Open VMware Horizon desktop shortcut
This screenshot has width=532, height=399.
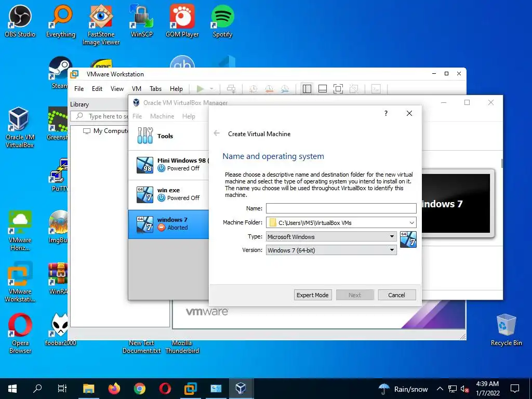click(20, 231)
